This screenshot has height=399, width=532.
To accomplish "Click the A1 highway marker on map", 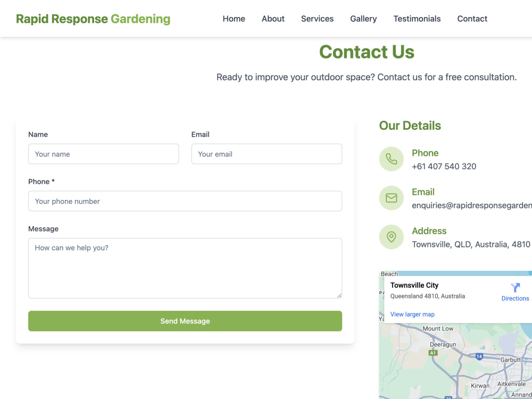I will click(433, 353).
